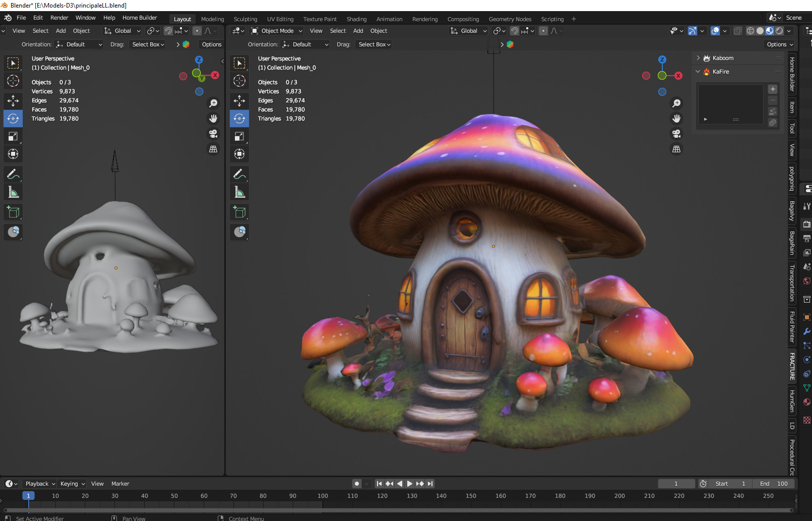The width and height of the screenshot is (812, 521).
Task: Click the Options button in the left viewport
Action: [x=212, y=44]
